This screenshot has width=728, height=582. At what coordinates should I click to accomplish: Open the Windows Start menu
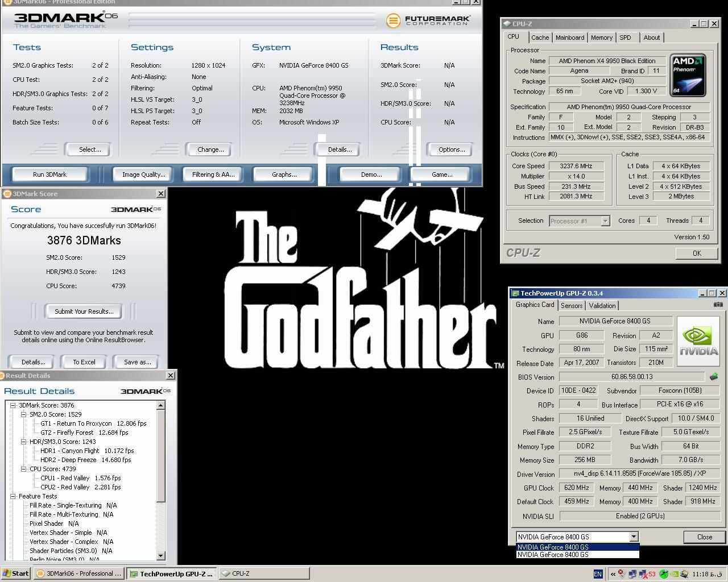coord(16,573)
